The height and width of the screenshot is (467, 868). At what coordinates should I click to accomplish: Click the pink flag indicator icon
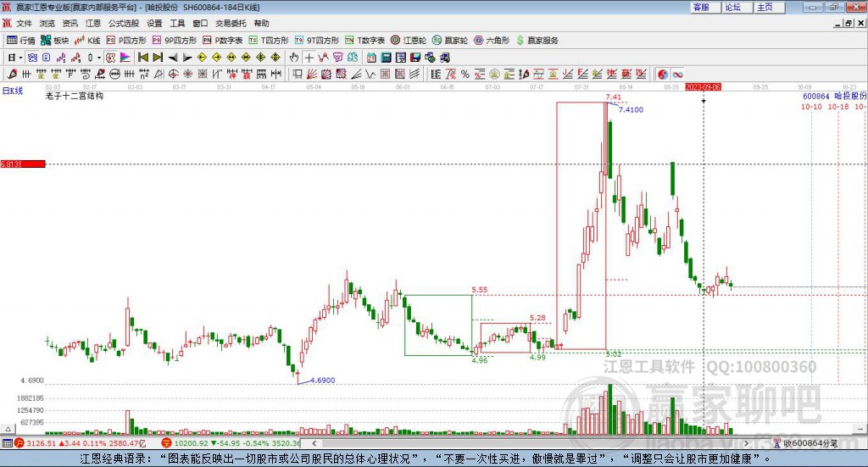[125, 58]
